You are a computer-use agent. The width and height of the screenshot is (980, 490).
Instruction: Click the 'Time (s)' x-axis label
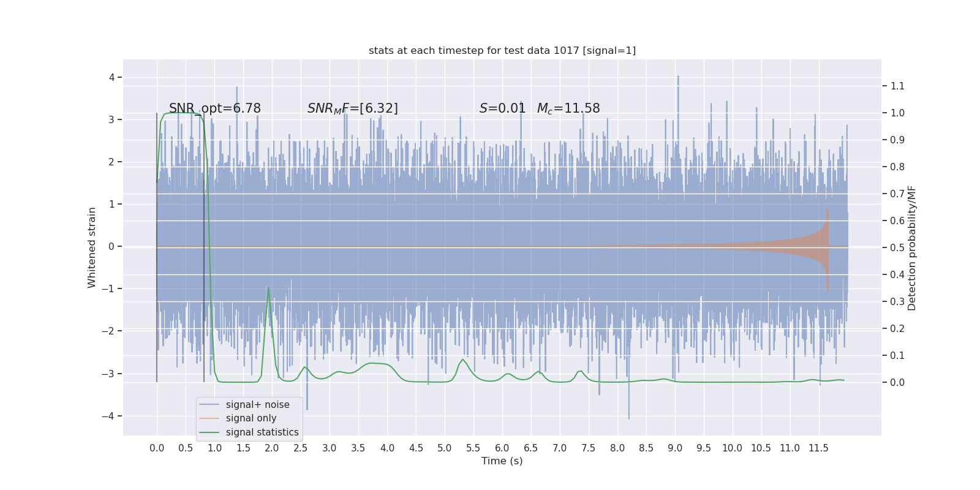[x=502, y=461]
